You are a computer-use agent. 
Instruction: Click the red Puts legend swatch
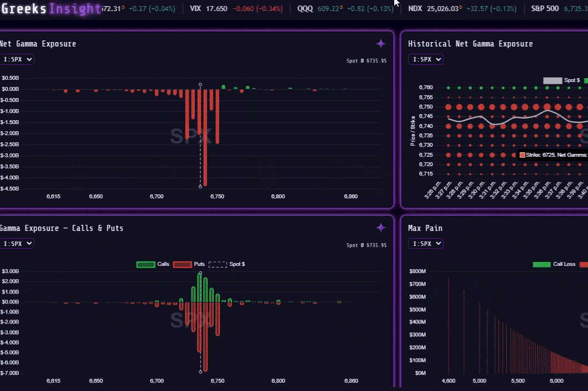pos(182,264)
